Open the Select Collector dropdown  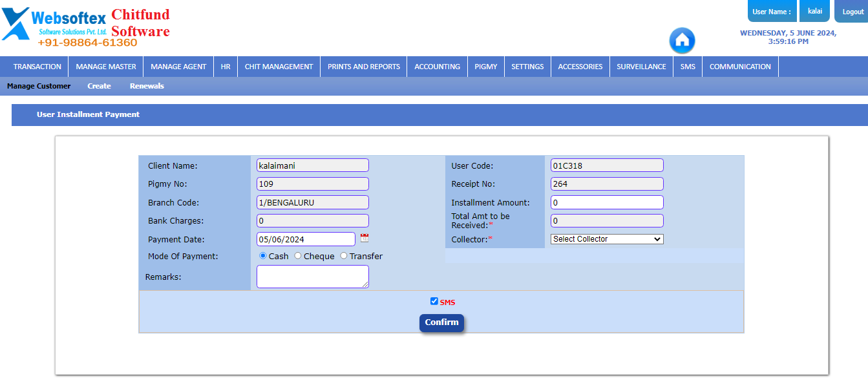pos(606,238)
